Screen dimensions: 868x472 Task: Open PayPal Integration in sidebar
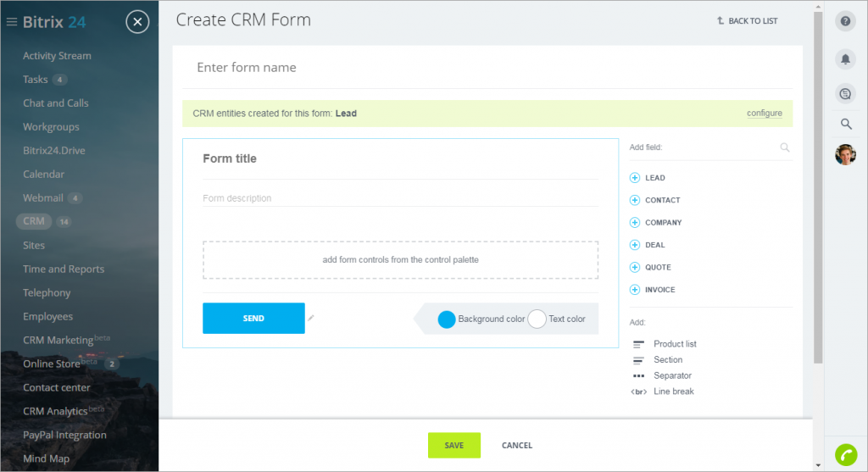tap(64, 435)
